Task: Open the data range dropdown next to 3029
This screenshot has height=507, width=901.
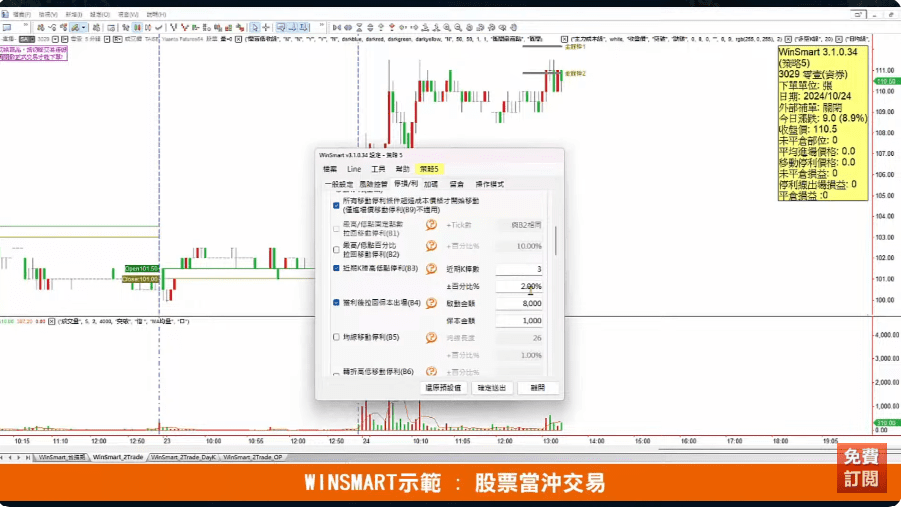Action: pyautogui.click(x=55, y=39)
